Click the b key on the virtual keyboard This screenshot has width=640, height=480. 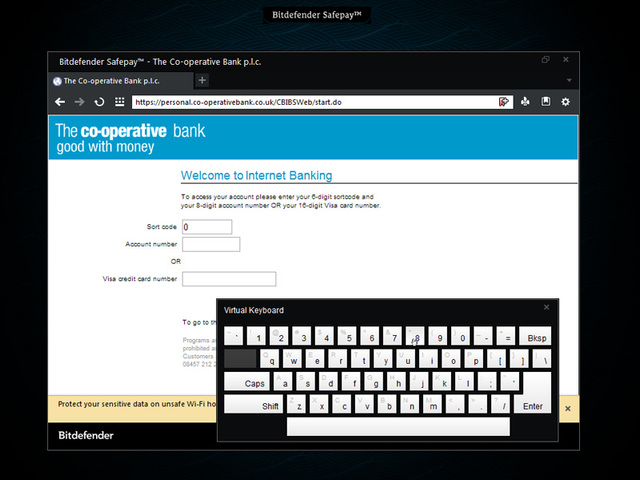click(x=387, y=404)
